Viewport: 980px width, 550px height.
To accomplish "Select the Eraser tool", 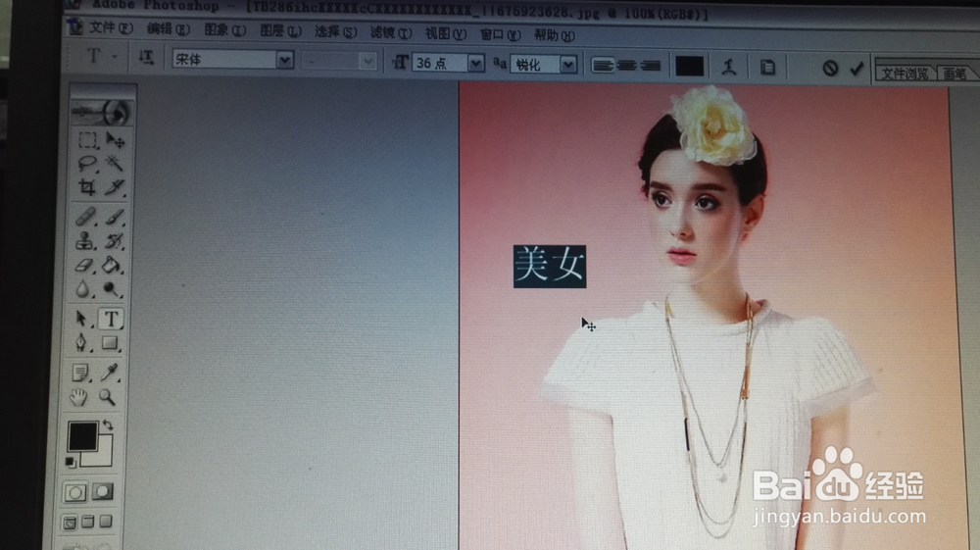I will [84, 265].
